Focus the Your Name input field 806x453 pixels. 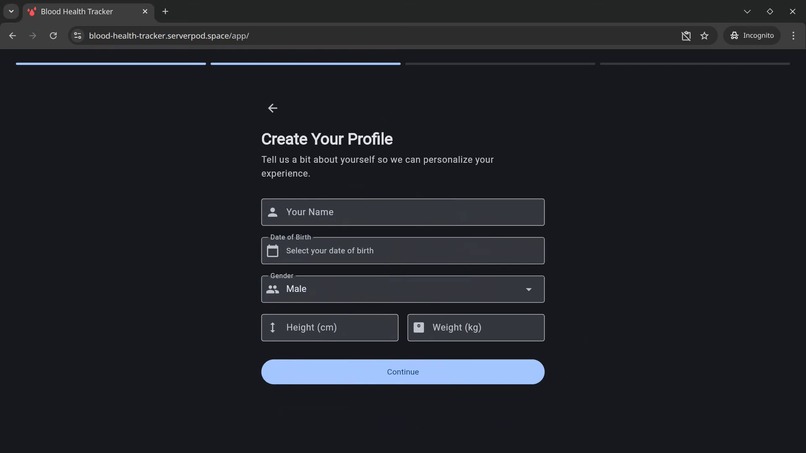pyautogui.click(x=402, y=212)
